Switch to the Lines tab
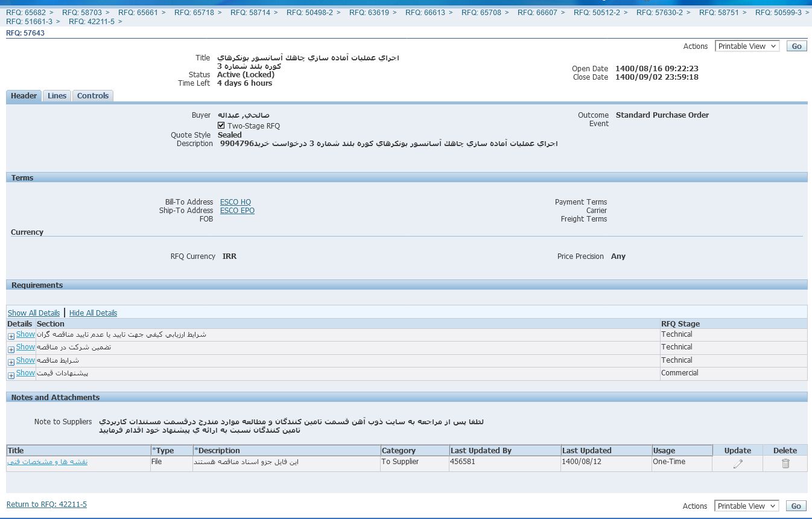The height and width of the screenshot is (519, 812). 57,96
